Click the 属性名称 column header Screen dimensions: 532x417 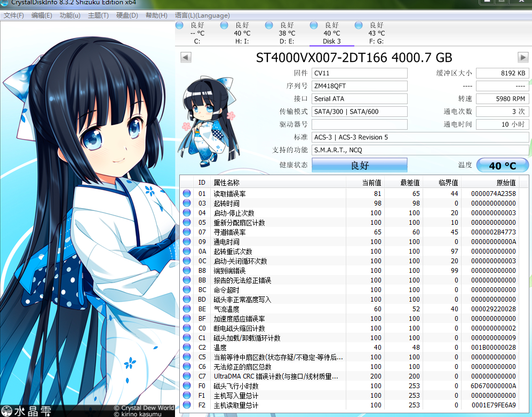(x=278, y=183)
